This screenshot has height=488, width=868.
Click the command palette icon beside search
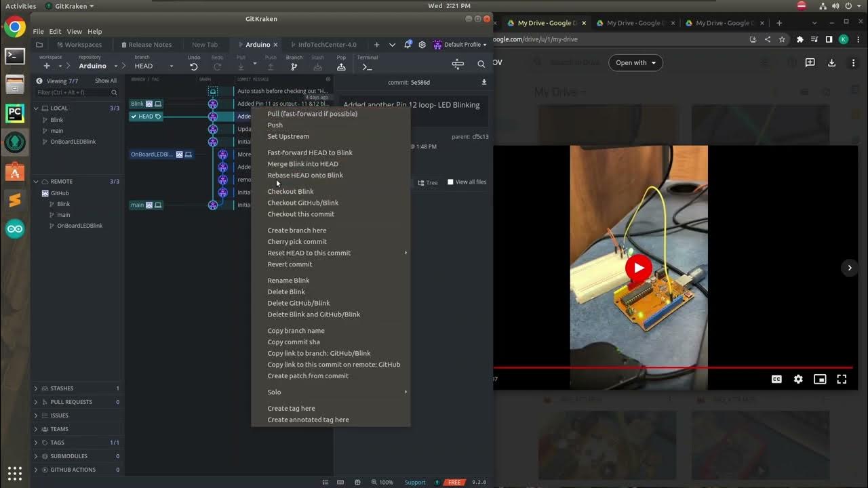click(458, 64)
